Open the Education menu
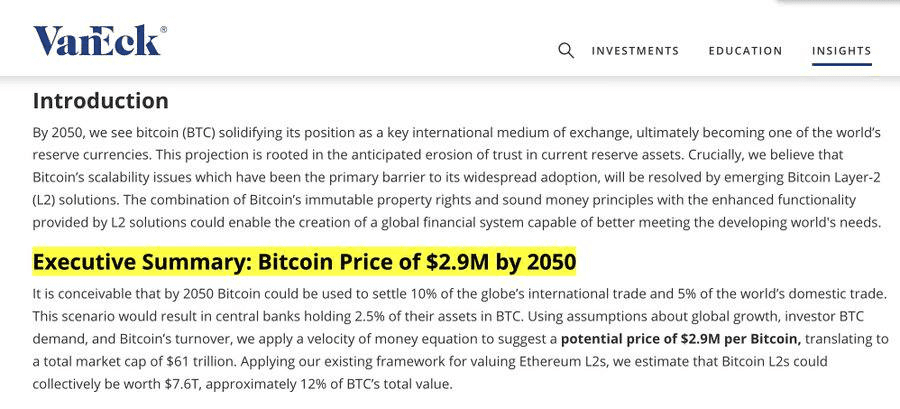 click(x=745, y=50)
